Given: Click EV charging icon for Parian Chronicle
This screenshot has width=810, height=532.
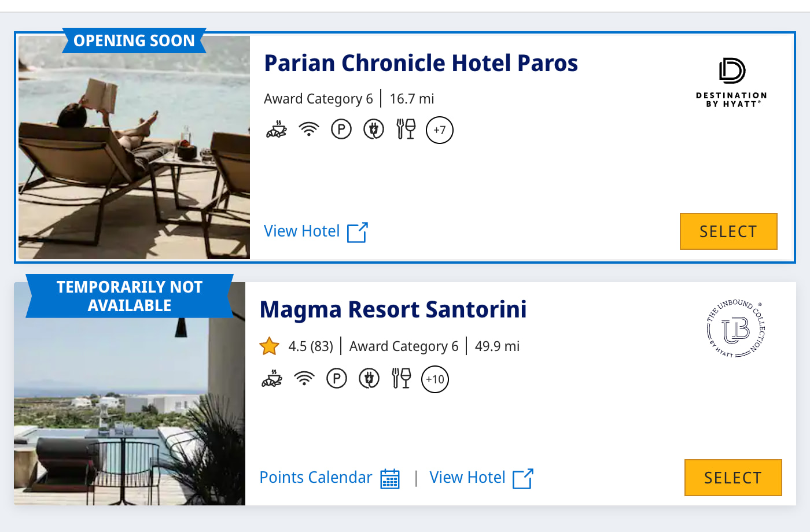Looking at the screenshot, I should coord(374,130).
